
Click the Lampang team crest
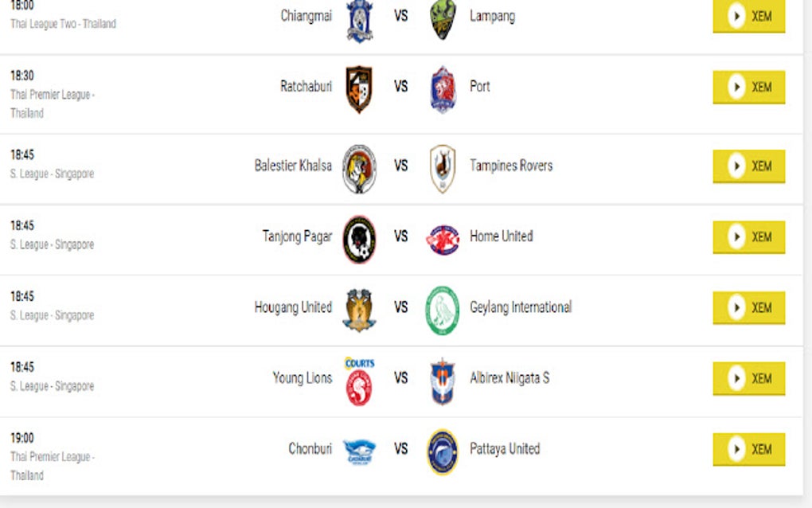click(443, 19)
